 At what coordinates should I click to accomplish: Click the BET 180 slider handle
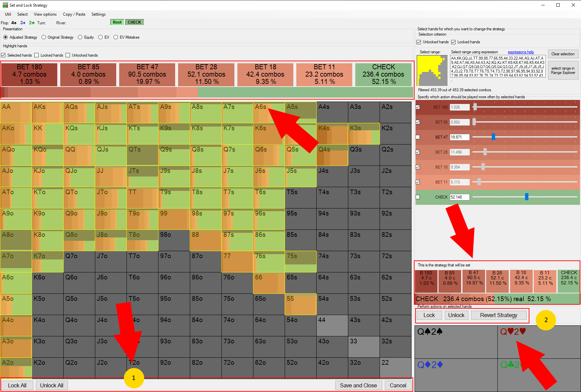pos(475,107)
